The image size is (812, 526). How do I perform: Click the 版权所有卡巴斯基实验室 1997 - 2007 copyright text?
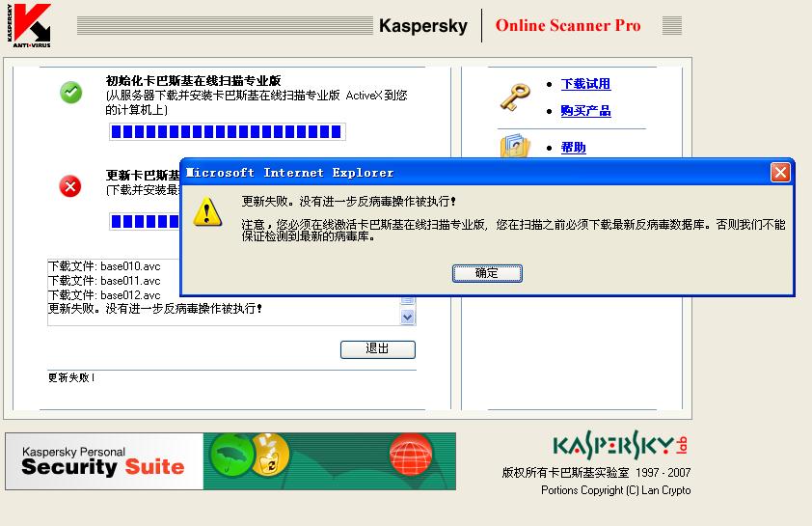[x=596, y=473]
